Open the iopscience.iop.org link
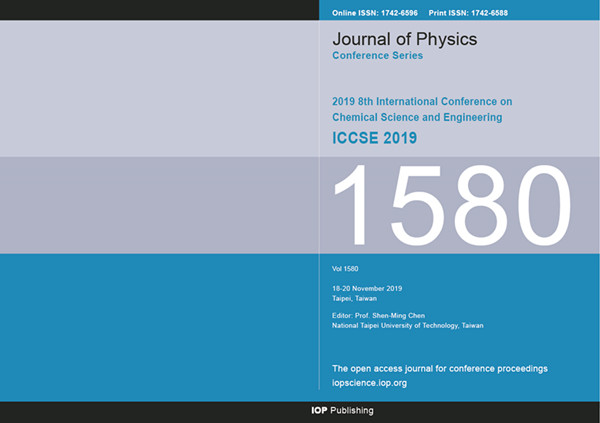 [369, 383]
